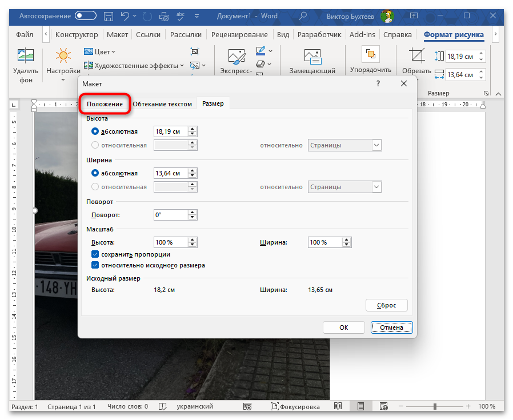
Task: Switch to Read Mode view icon
Action: tap(338, 406)
